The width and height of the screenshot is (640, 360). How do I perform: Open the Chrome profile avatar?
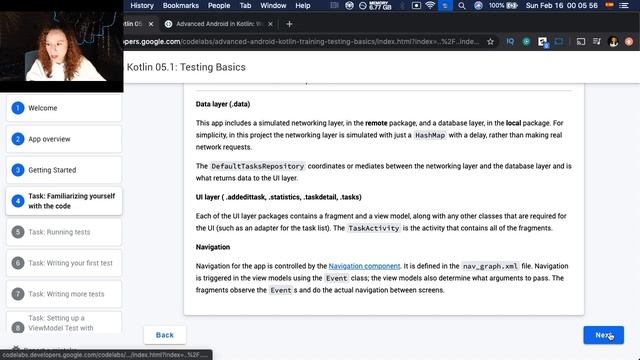point(613,42)
